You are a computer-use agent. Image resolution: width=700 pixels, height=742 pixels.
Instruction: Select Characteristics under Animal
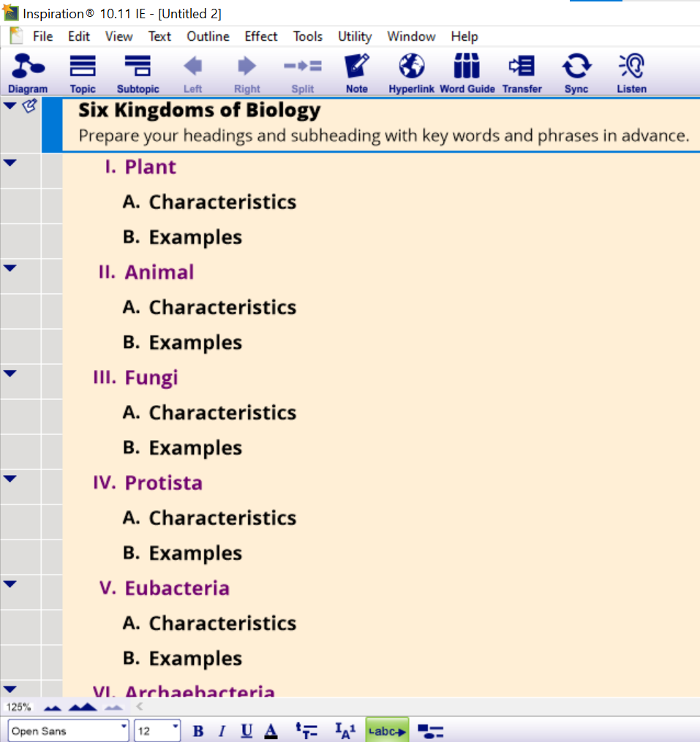pos(222,308)
